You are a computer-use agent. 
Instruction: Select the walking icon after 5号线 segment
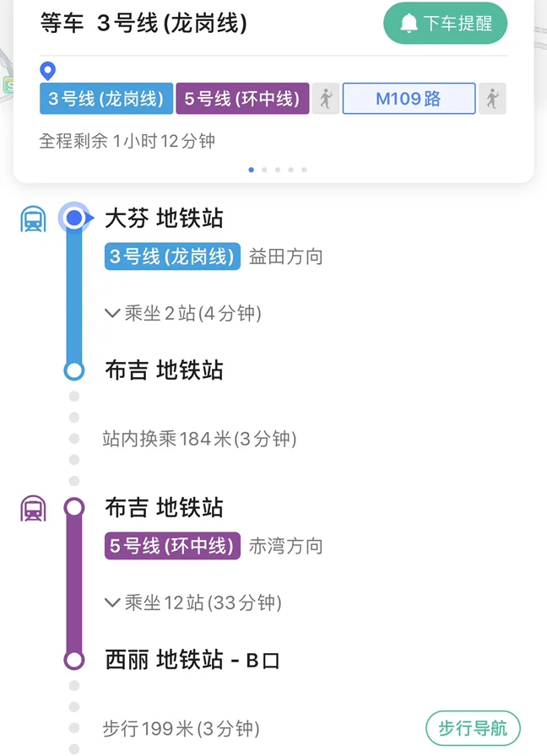(x=325, y=98)
